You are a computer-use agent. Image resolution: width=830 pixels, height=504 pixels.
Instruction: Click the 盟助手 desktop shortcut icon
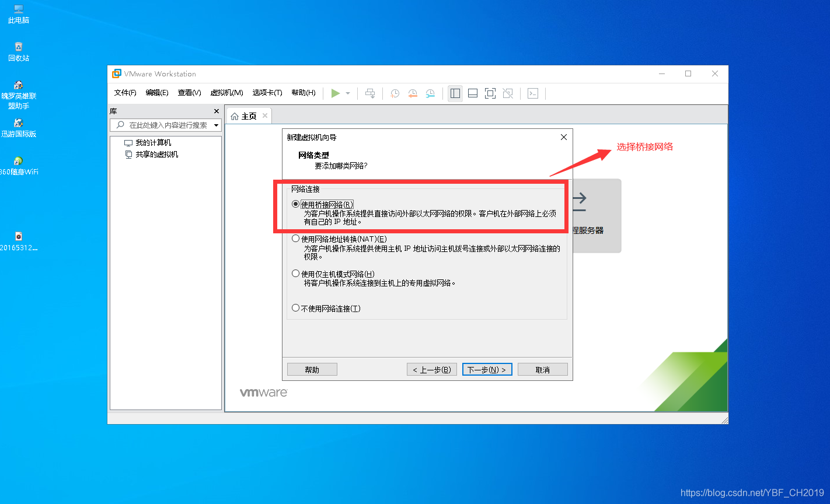tap(19, 95)
